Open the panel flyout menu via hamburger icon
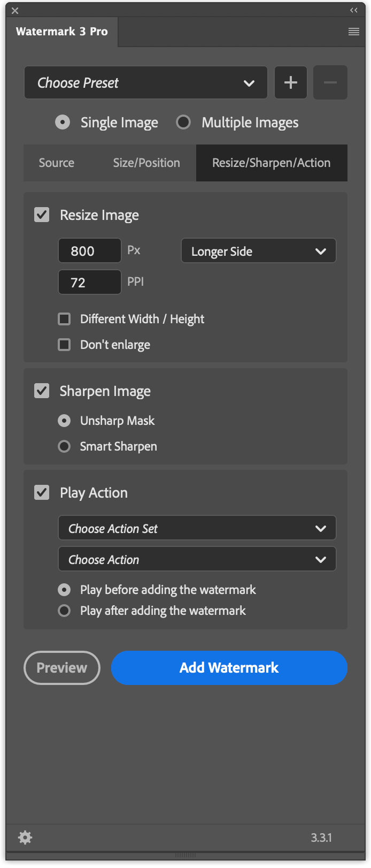Viewport: 371px width, 868px height. (353, 32)
